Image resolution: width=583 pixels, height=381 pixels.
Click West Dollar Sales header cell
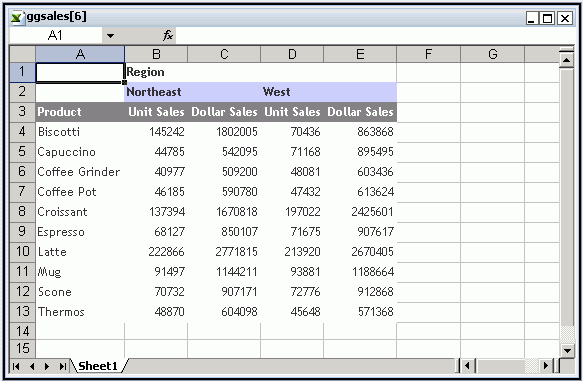360,112
